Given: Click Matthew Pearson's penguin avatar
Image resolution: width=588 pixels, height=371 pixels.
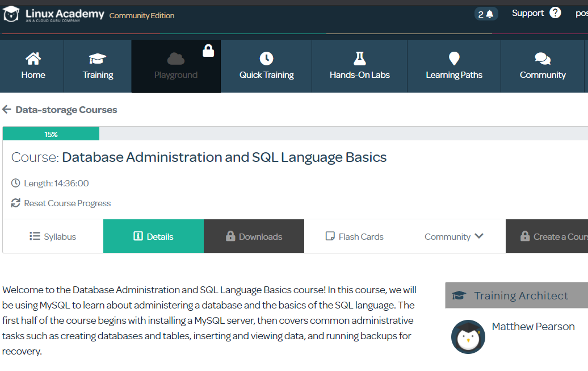Looking at the screenshot, I should click(468, 337).
